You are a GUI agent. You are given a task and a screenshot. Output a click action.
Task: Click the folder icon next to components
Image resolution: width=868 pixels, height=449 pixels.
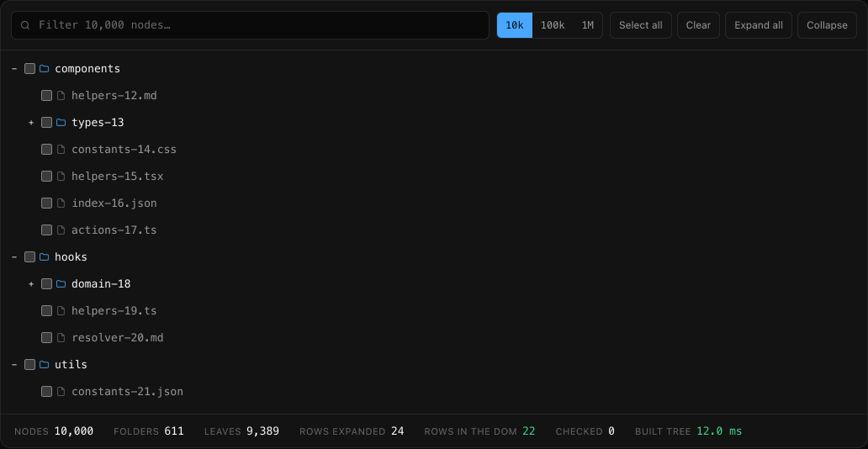(45, 69)
